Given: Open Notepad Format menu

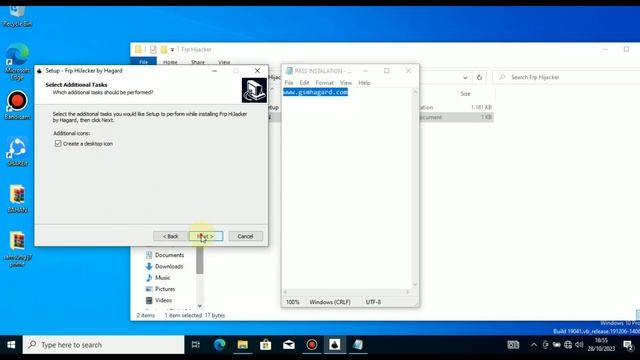Looking at the screenshot, I should [324, 83].
